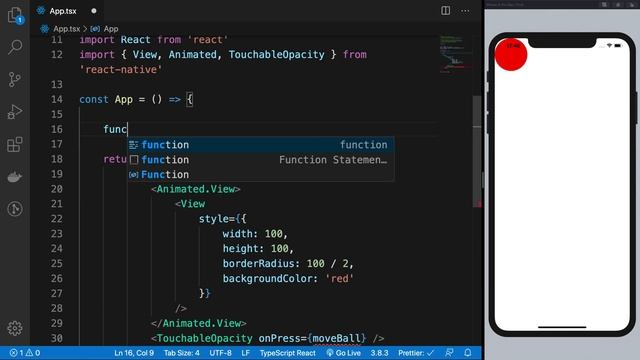
Task: Open the Extensions view
Action: tap(15, 144)
